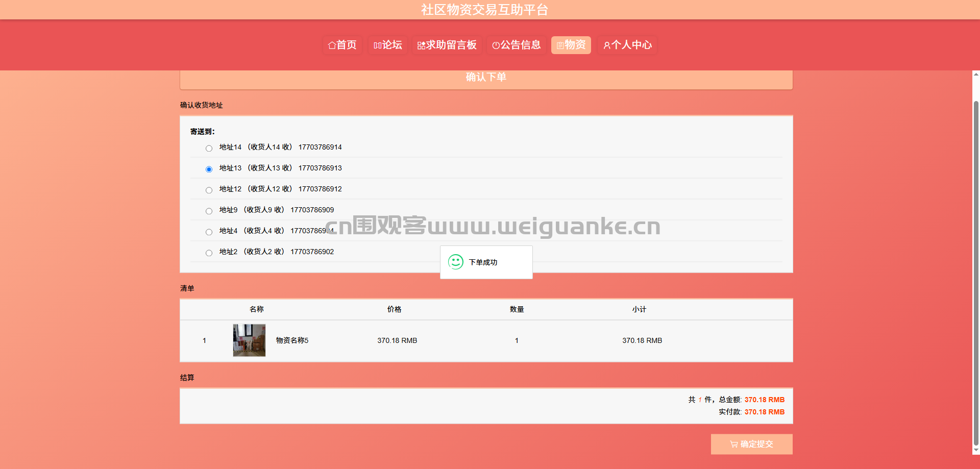Click the page vertical scrollbar
Screen dimensions: 980x469
(x=976, y=274)
